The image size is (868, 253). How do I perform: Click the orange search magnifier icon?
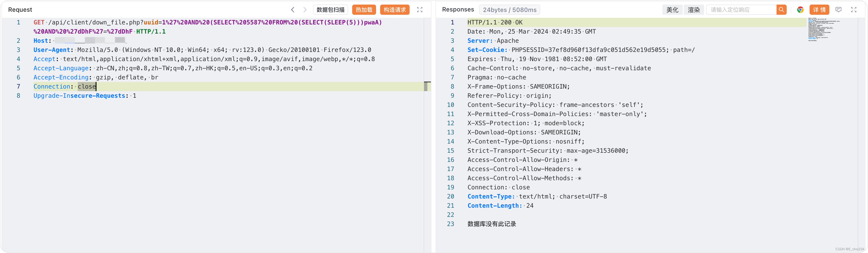point(781,10)
